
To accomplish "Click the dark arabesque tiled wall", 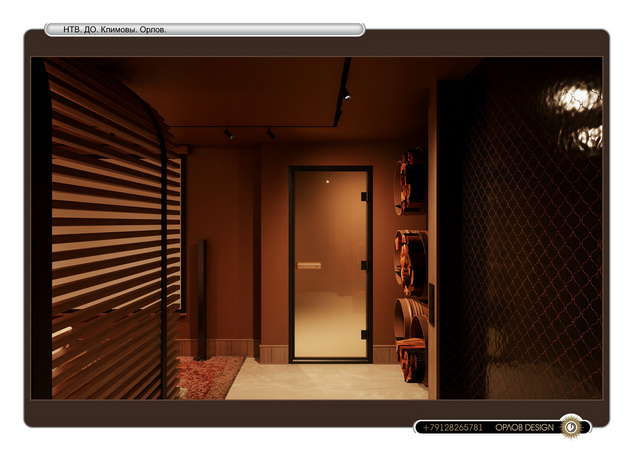I will click(520, 260).
